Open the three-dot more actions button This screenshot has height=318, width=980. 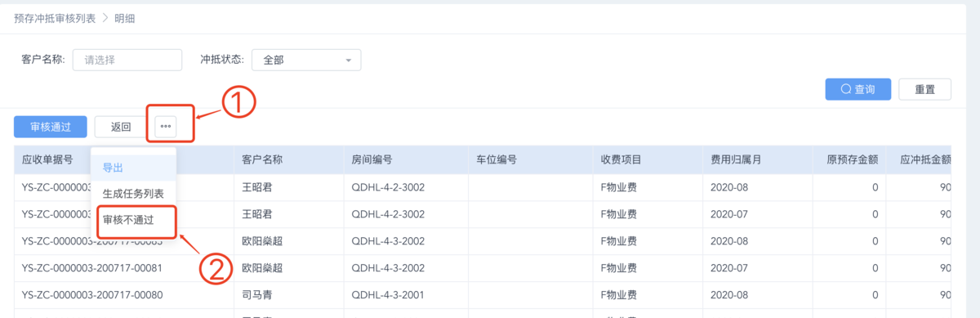click(166, 127)
